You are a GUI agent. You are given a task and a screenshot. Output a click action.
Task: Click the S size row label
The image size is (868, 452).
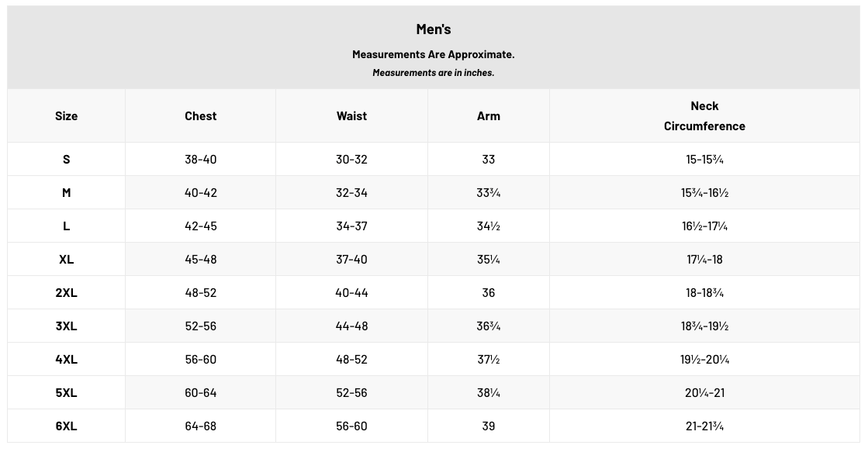coord(67,160)
